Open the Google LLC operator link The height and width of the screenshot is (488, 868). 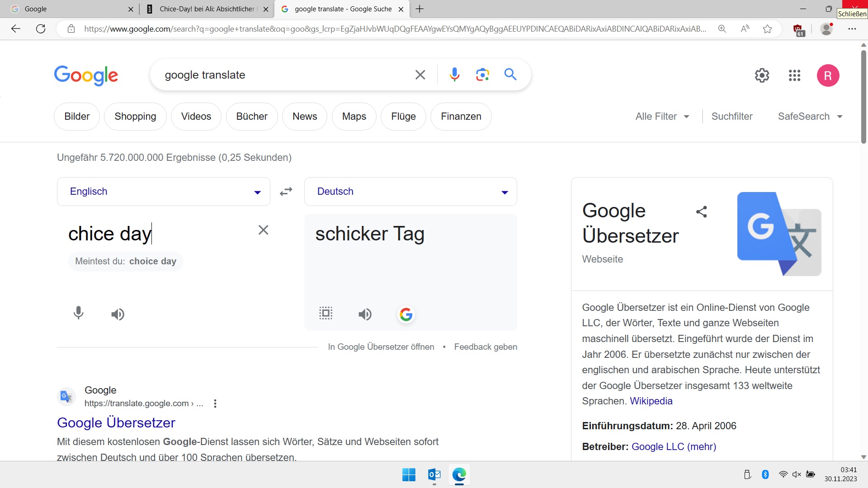tap(674, 447)
